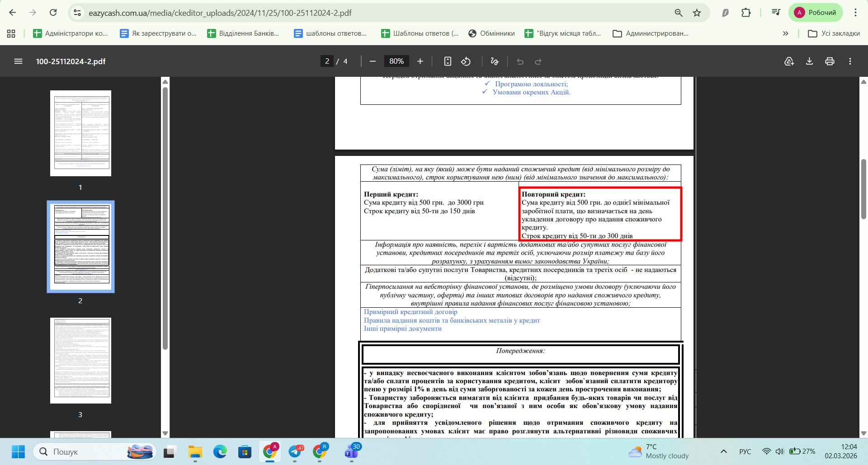868x465 pixels.
Task: Open the Extensions puzzle menu
Action: coord(746,13)
